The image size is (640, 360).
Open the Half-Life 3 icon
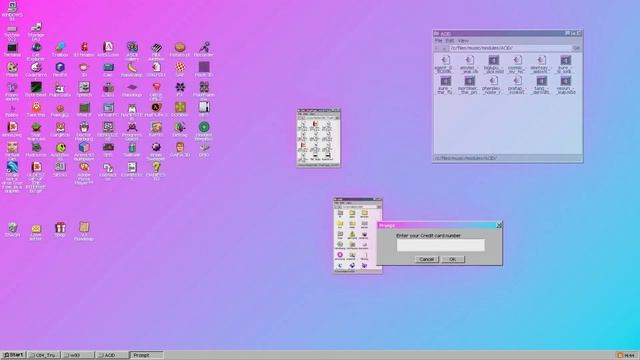(156, 110)
